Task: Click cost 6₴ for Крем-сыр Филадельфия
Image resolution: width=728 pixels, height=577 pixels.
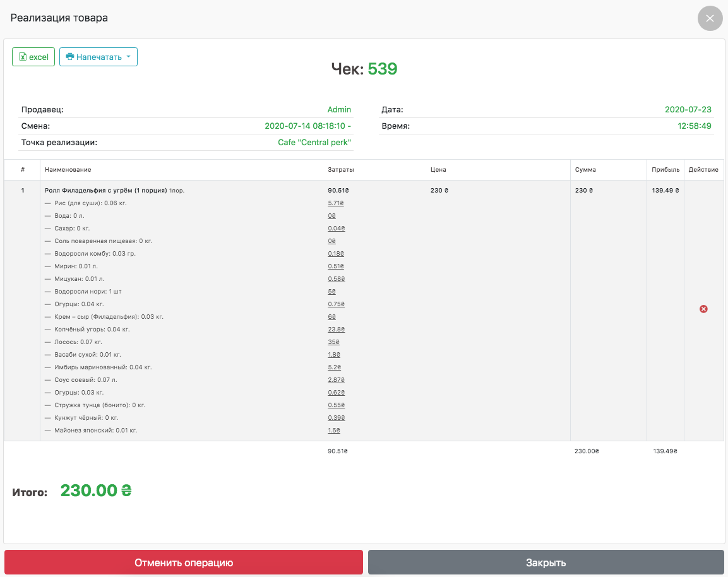Action: (x=332, y=317)
